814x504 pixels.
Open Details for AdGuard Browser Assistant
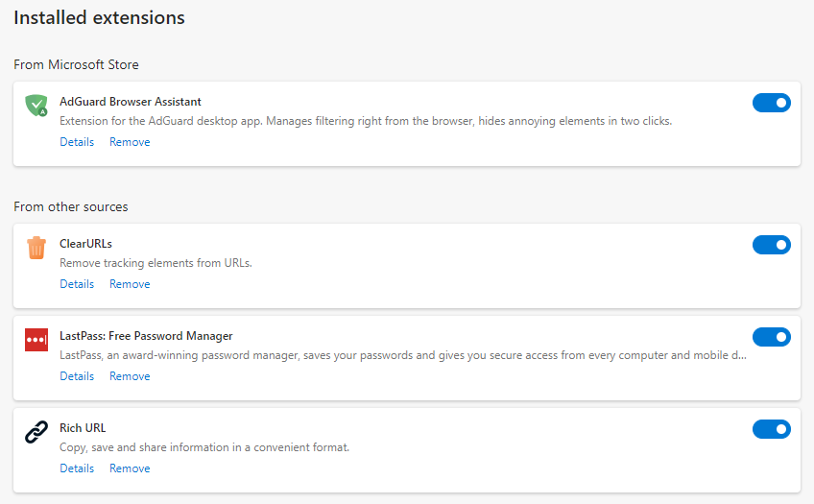click(x=77, y=142)
